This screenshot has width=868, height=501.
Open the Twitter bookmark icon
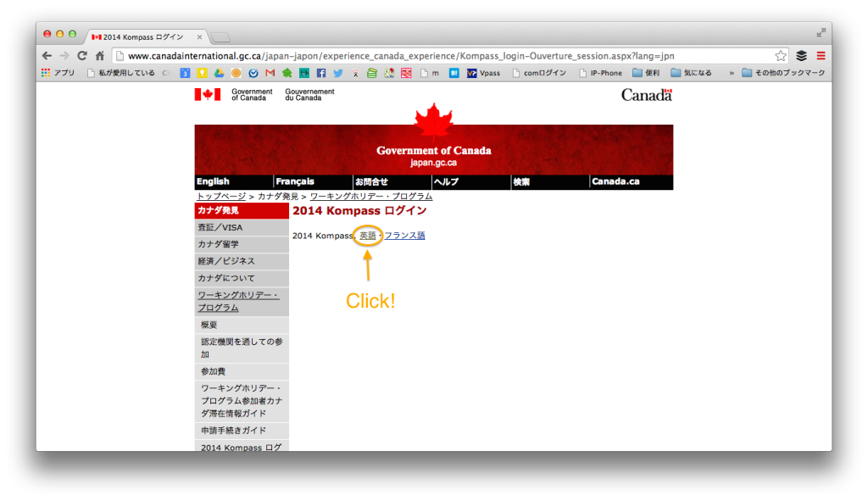pyautogui.click(x=338, y=73)
